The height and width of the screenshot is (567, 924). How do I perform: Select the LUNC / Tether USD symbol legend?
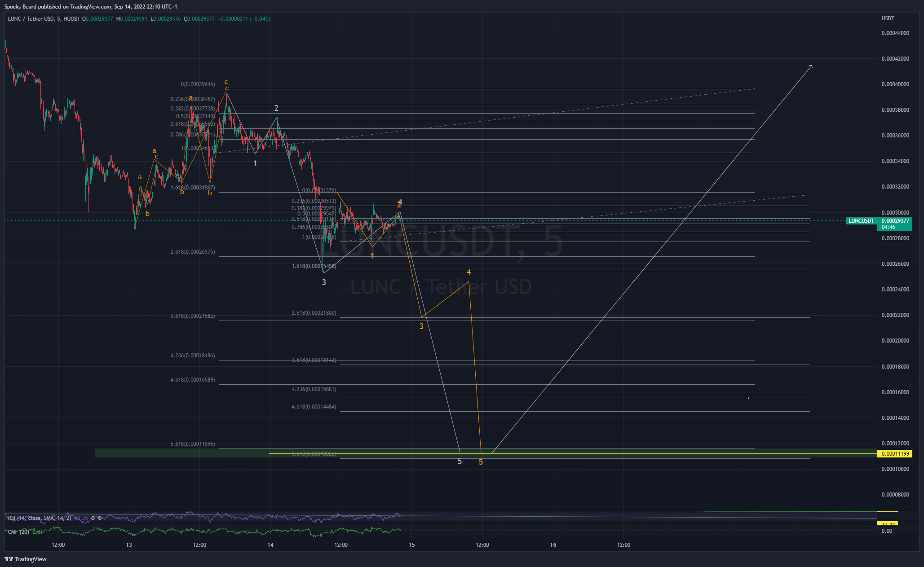click(43, 19)
